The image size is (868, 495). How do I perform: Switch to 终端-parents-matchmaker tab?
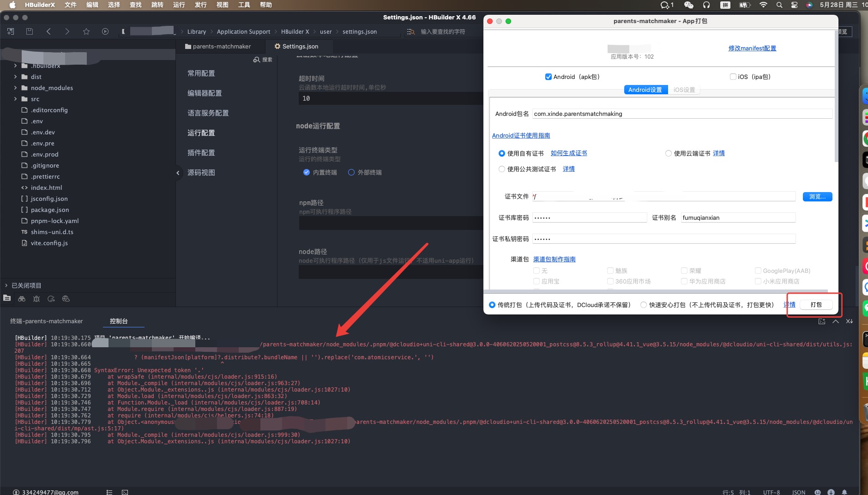(x=47, y=321)
